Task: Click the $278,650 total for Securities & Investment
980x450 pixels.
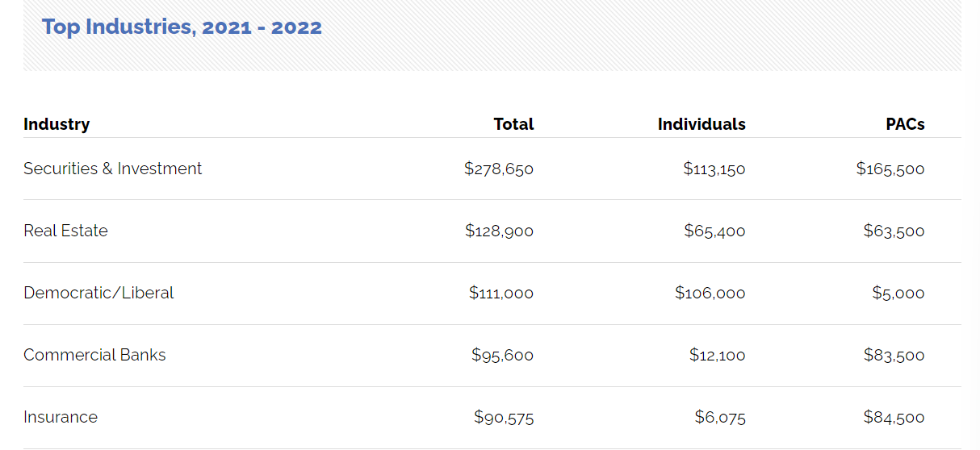Action: point(499,169)
